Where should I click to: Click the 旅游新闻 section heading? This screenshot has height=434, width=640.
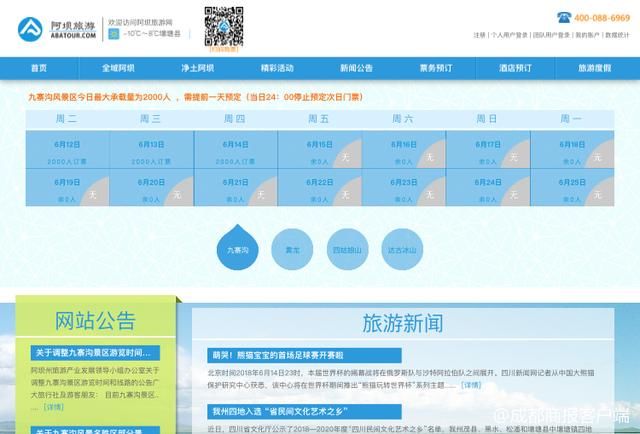403,323
